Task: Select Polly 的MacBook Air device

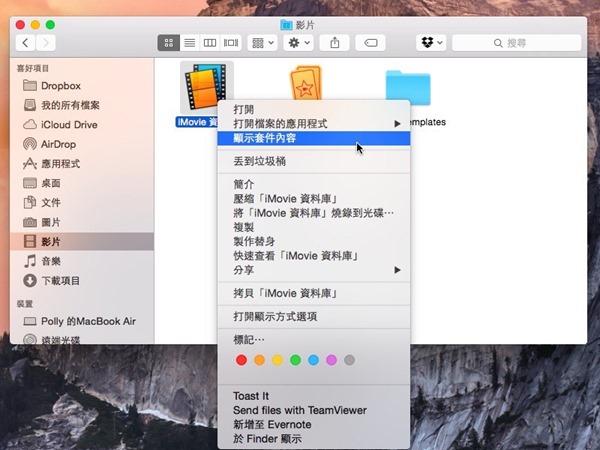Action: pos(80,321)
